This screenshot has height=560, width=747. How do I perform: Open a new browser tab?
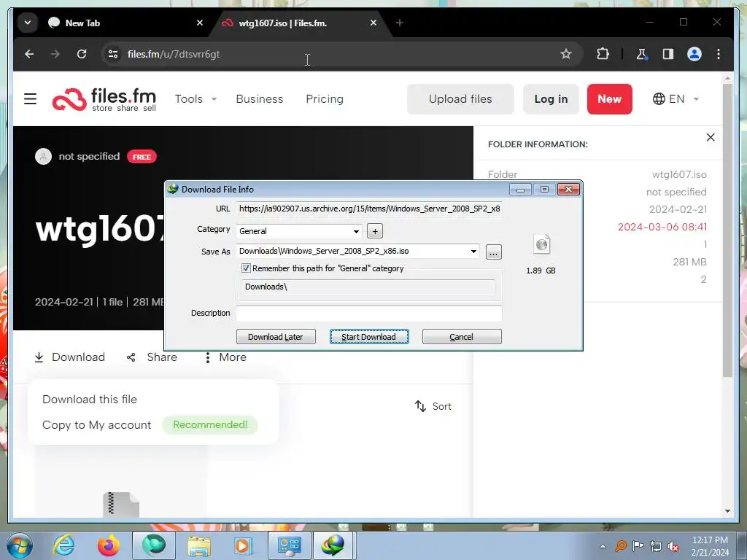pyautogui.click(x=400, y=23)
